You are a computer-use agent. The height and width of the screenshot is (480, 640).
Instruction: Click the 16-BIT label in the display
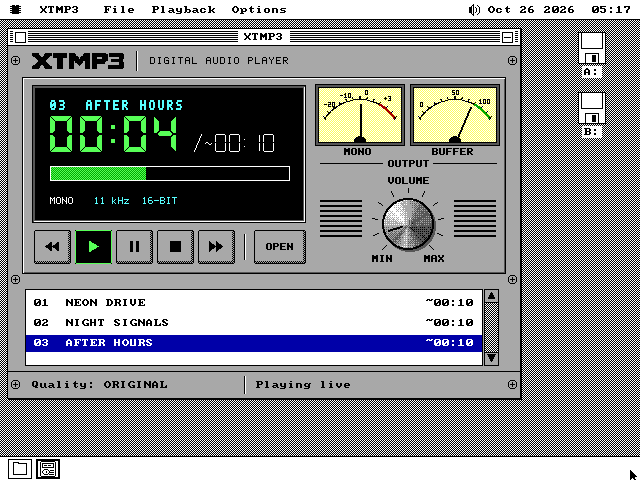(160, 200)
